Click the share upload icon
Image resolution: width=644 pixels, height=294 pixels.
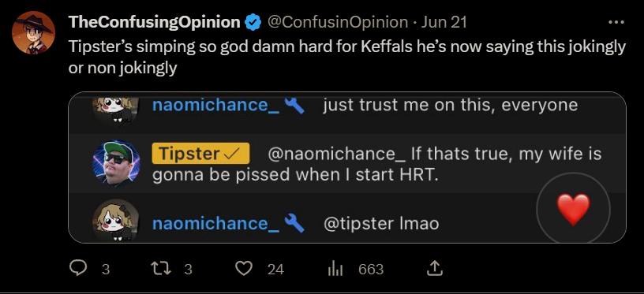coord(435,269)
